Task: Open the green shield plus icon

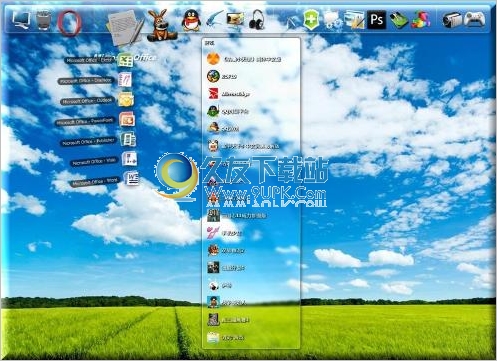Action: tap(311, 20)
